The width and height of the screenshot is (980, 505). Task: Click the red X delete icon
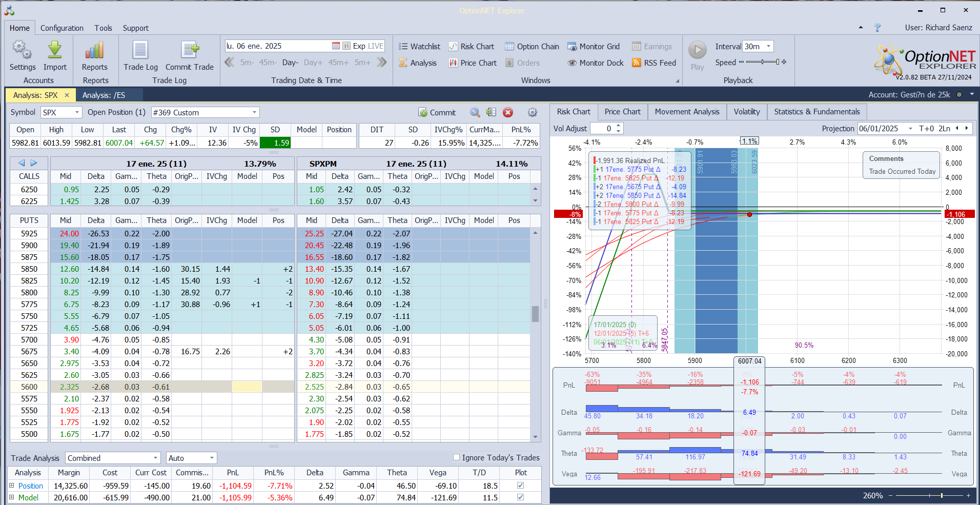click(508, 112)
